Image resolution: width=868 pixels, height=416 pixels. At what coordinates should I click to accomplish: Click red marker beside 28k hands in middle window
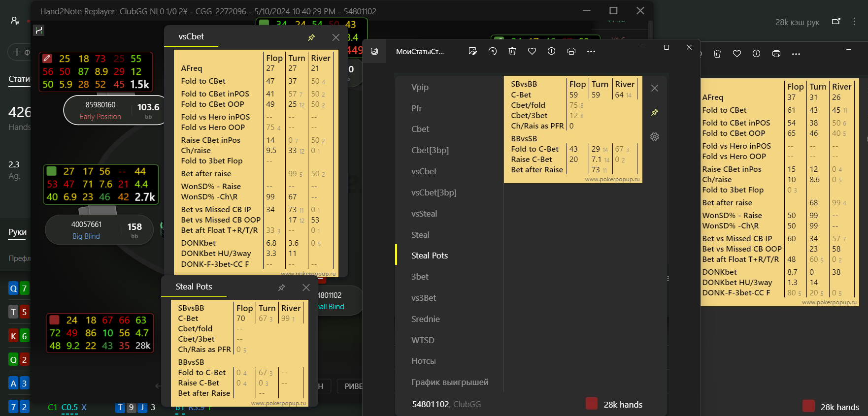pyautogui.click(x=591, y=404)
